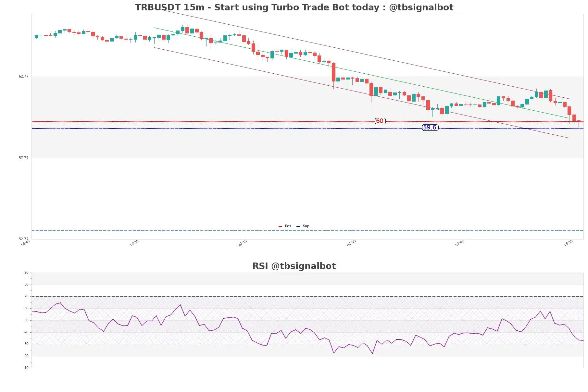Click the 14:30 time axis label
Image resolution: width=588 pixels, height=392 pixels.
click(x=134, y=243)
